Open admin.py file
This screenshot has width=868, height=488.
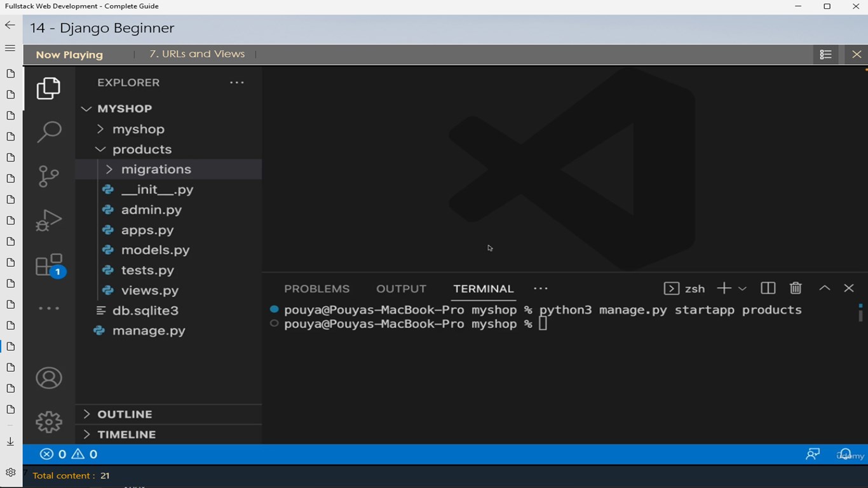(151, 210)
